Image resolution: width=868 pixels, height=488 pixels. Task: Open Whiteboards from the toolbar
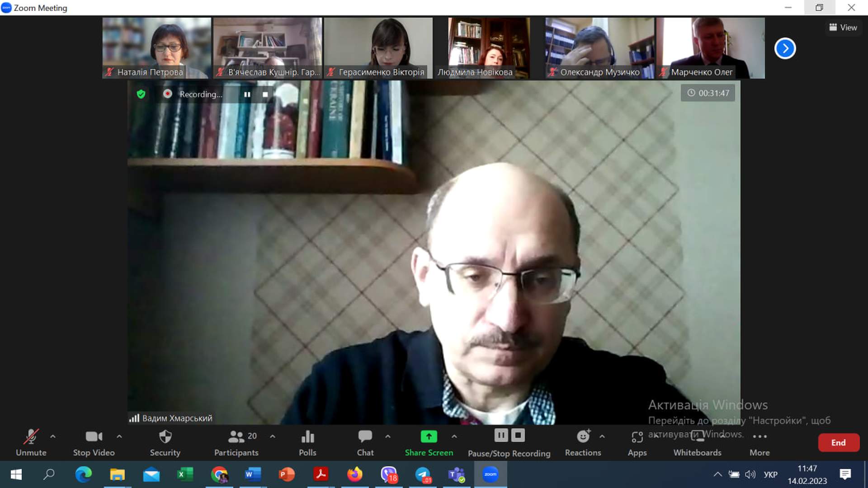[x=698, y=442]
